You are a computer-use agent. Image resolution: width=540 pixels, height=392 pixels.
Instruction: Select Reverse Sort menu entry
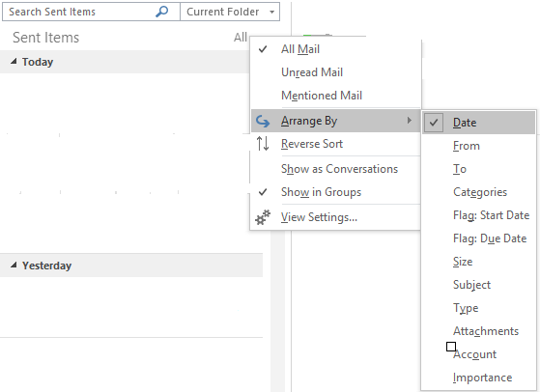tap(336, 144)
